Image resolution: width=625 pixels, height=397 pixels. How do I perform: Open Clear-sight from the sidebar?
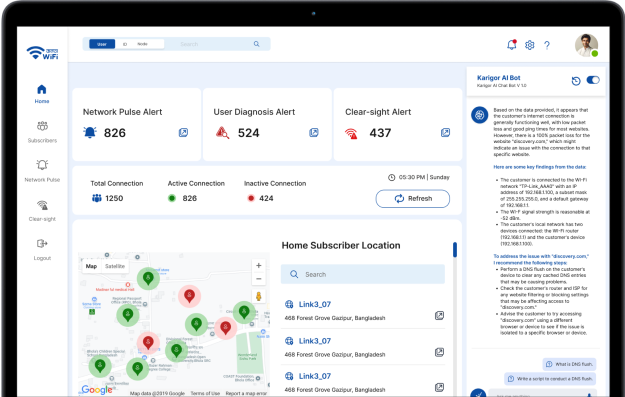(42, 210)
